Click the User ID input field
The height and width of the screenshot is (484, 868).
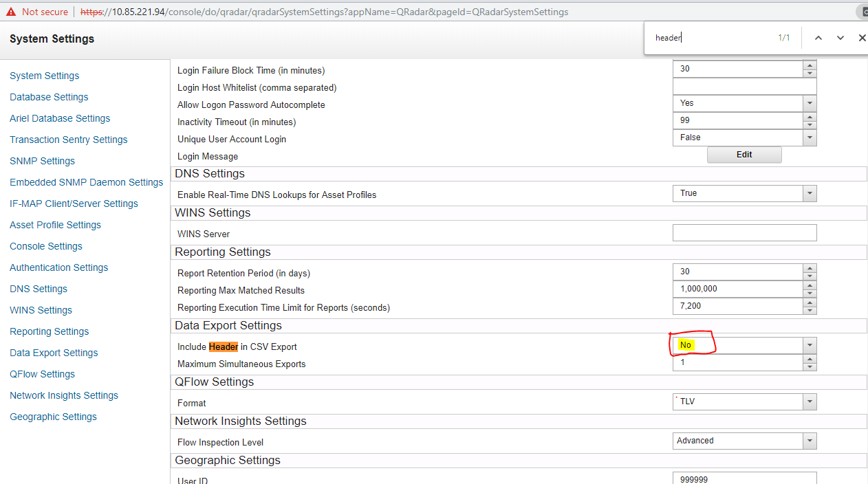coord(744,478)
